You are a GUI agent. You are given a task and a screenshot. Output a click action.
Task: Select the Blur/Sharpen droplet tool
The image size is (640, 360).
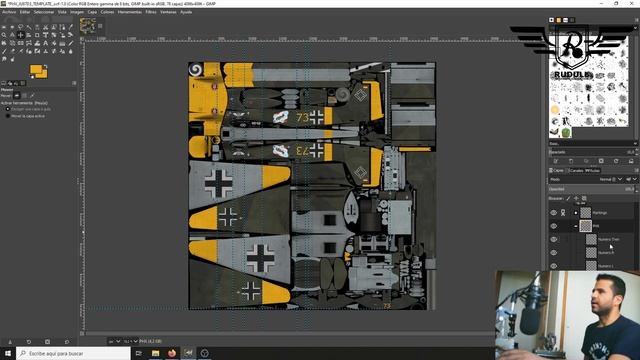point(71,51)
